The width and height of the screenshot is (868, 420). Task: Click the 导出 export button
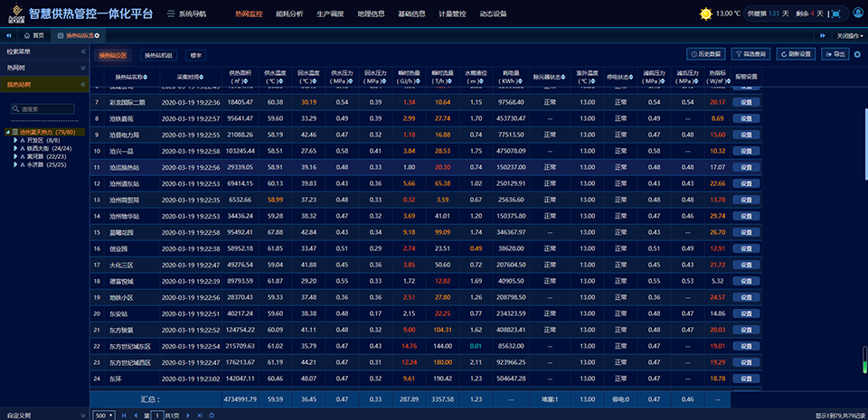[834, 54]
